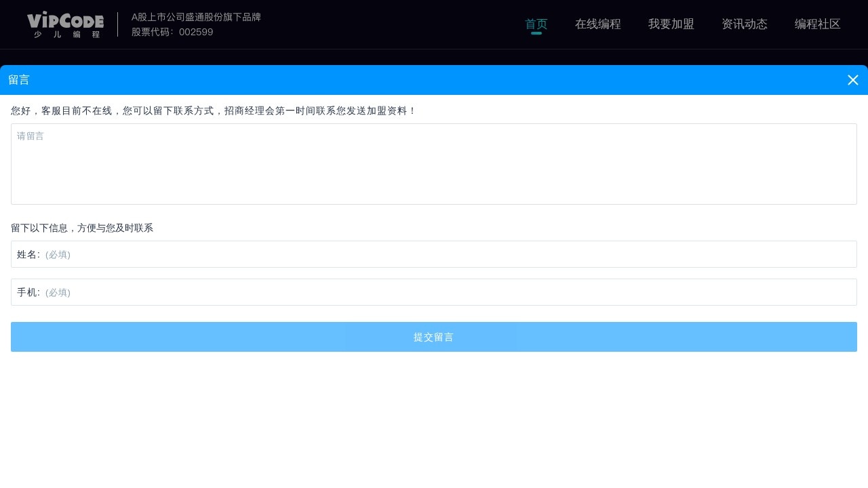Submit with 提交留言 button
Image resolution: width=868 pixels, height=488 pixels.
434,337
